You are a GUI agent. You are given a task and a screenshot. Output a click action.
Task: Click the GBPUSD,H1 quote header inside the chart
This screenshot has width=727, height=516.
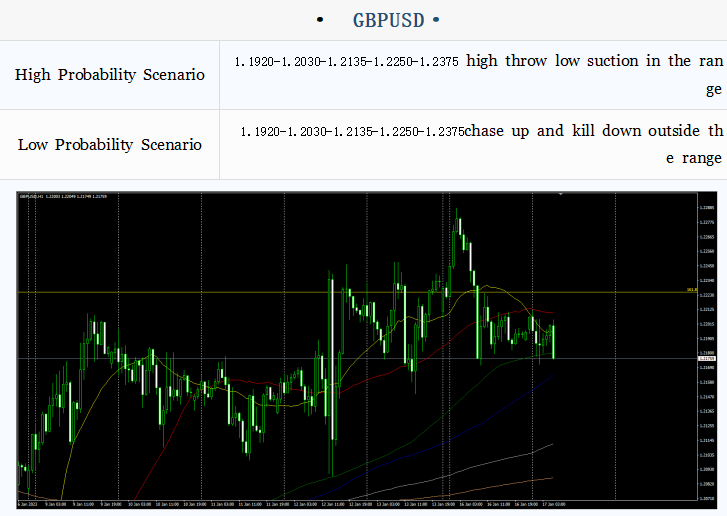(x=63, y=197)
